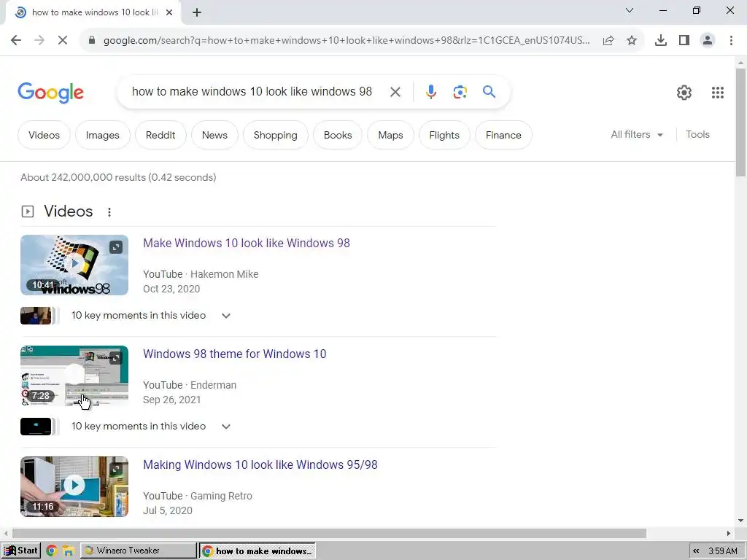Close the current Chrome tab
Viewport: 747px width, 560px height.
169,12
